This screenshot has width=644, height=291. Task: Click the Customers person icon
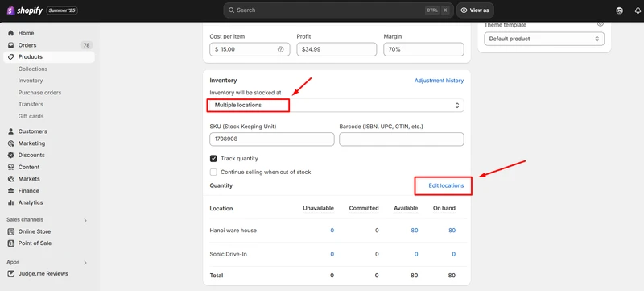pos(11,131)
